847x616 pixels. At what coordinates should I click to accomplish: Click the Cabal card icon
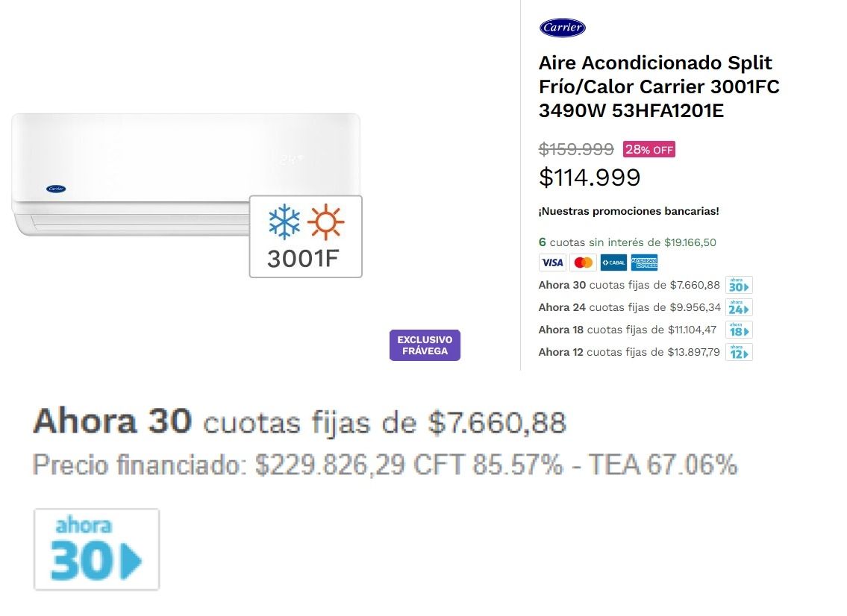(613, 263)
